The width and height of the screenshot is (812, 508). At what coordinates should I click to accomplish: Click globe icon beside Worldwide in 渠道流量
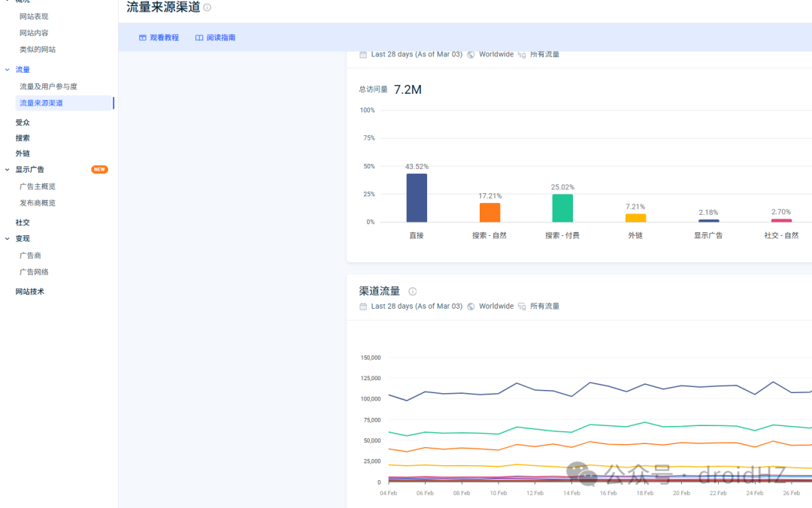[x=471, y=307]
